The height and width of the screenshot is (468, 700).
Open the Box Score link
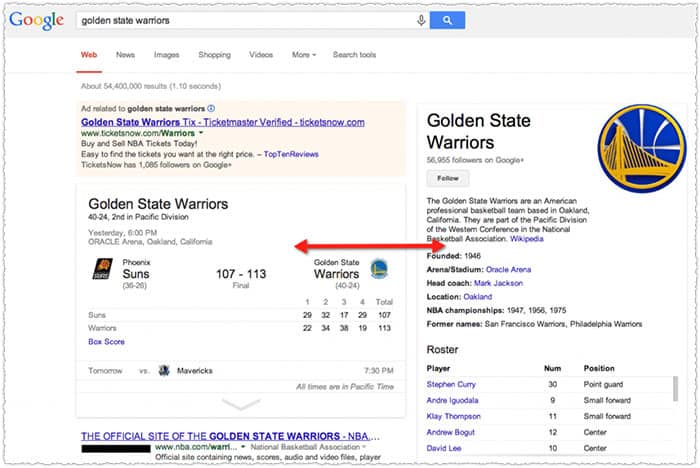point(106,342)
